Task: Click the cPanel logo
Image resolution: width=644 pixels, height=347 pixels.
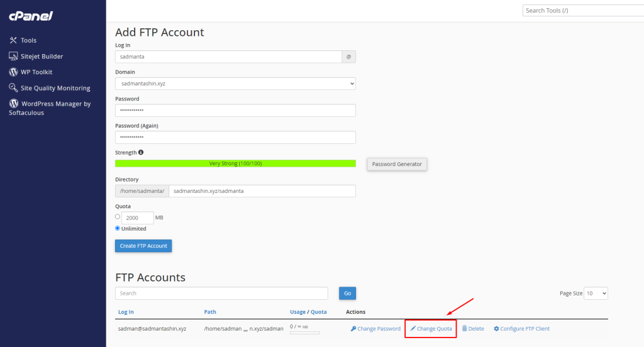Action: (x=31, y=16)
